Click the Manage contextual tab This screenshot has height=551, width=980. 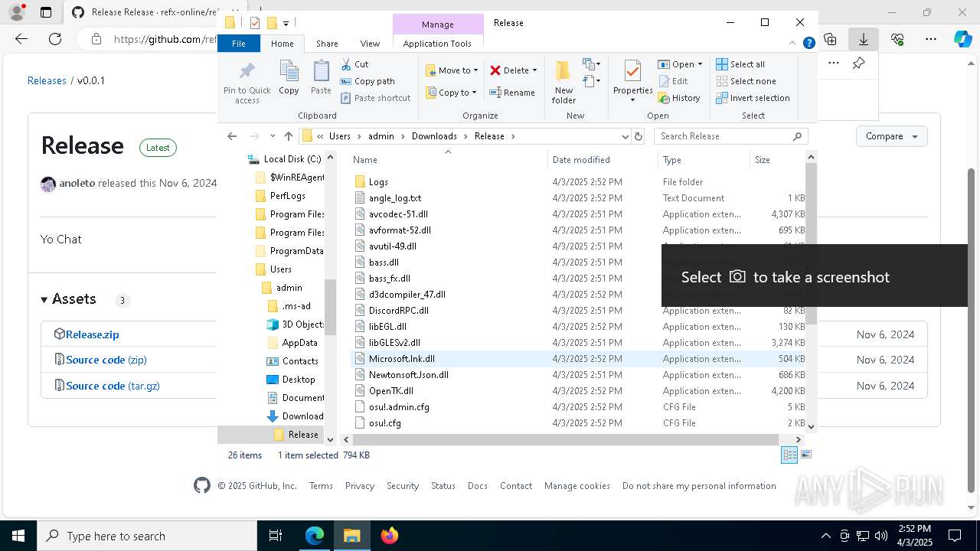click(437, 24)
